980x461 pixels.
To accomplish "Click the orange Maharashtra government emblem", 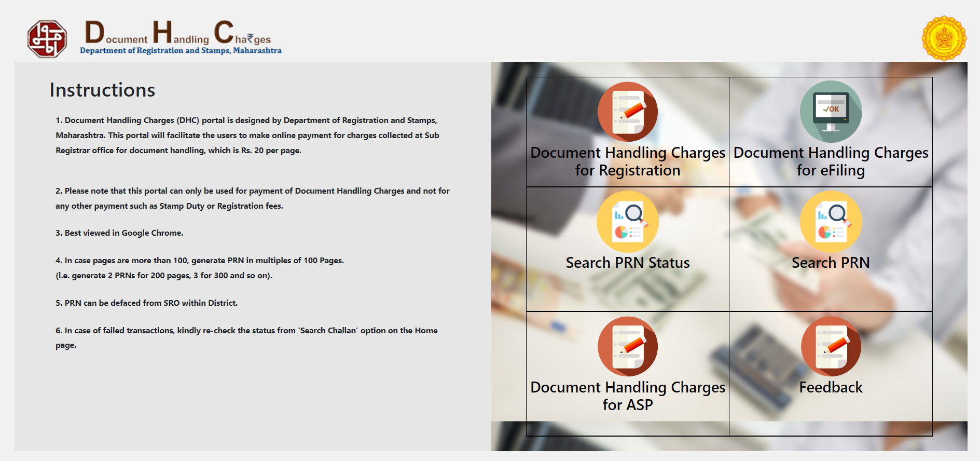I will 944,38.
